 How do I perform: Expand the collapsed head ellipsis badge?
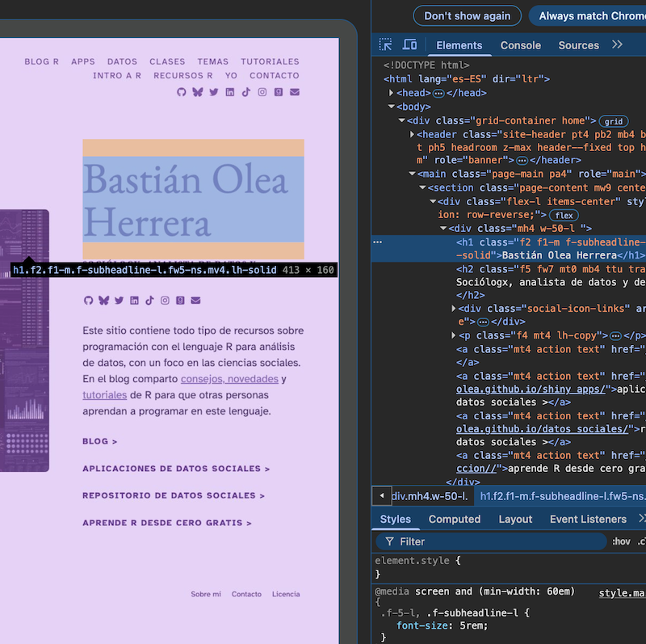[438, 94]
